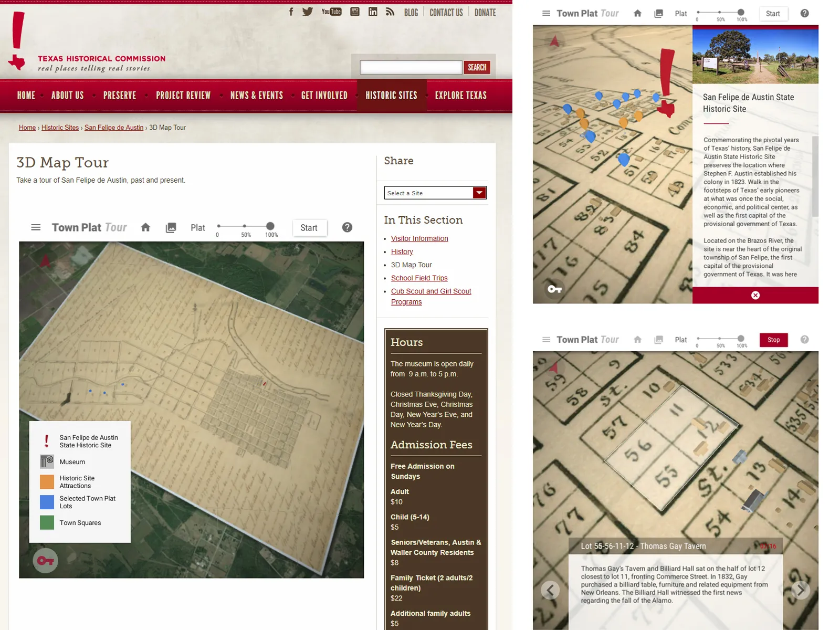Open the LinkedIn icon in the header
The height and width of the screenshot is (630, 840).
[x=373, y=12]
